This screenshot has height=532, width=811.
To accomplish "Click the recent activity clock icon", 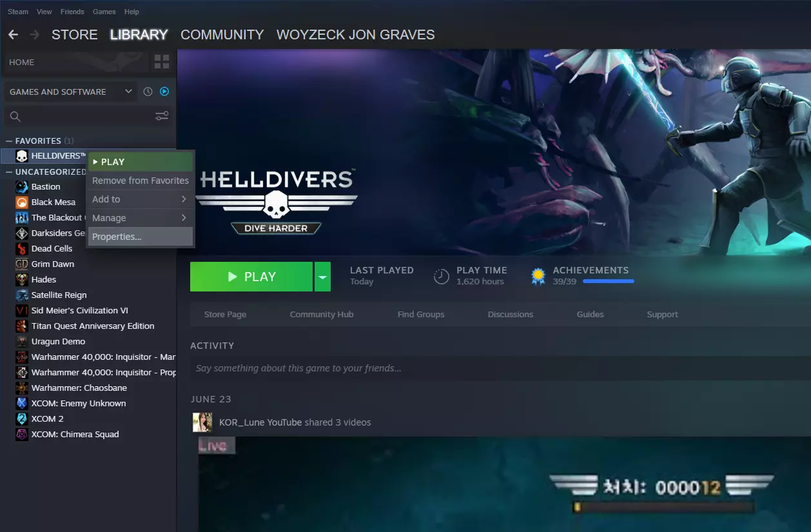I will [x=148, y=92].
